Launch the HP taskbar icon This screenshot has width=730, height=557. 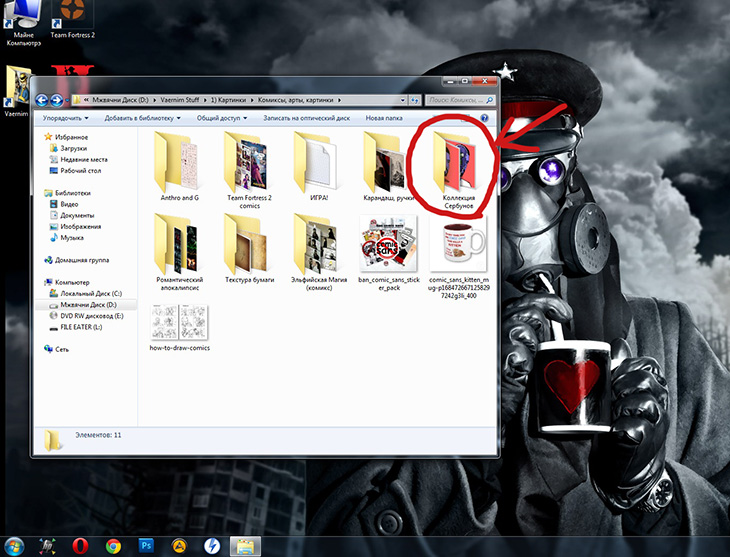[47, 546]
